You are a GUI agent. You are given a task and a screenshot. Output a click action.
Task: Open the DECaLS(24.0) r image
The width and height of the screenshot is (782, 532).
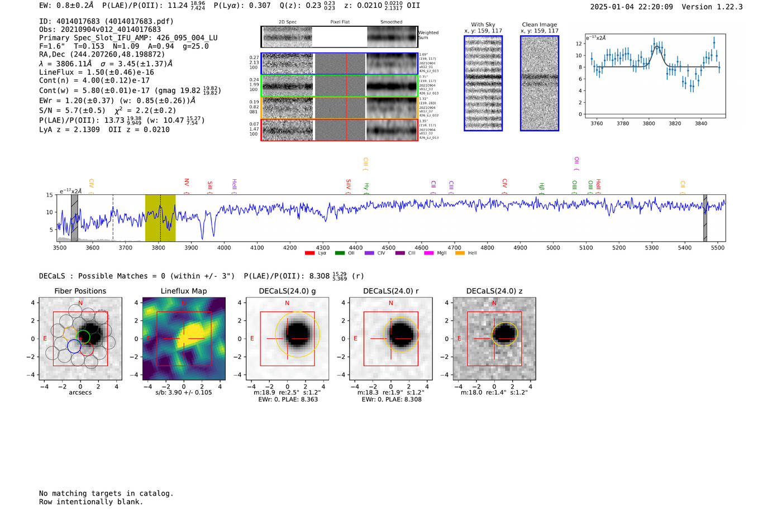tap(391, 338)
